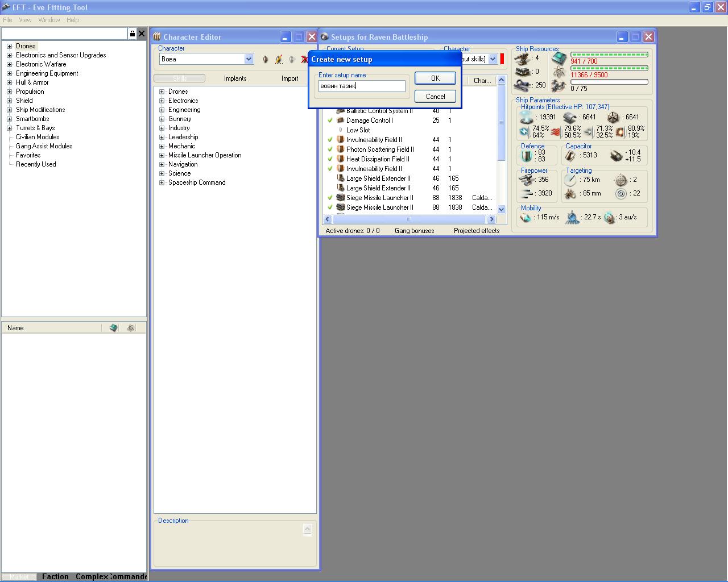Click the powergrid atom icon in Ship Resources
This screenshot has height=582, width=728.
point(559,72)
